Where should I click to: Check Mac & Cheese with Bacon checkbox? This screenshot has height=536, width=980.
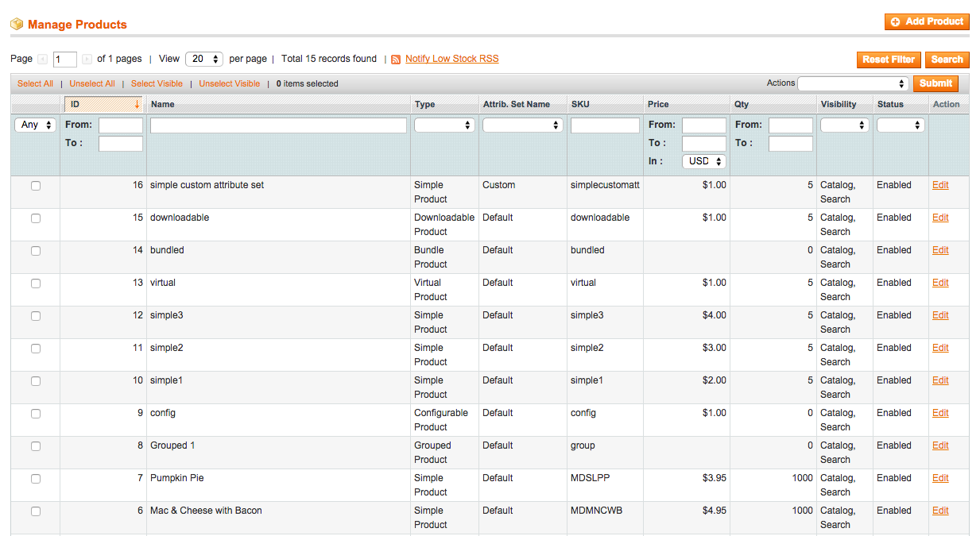click(x=36, y=511)
